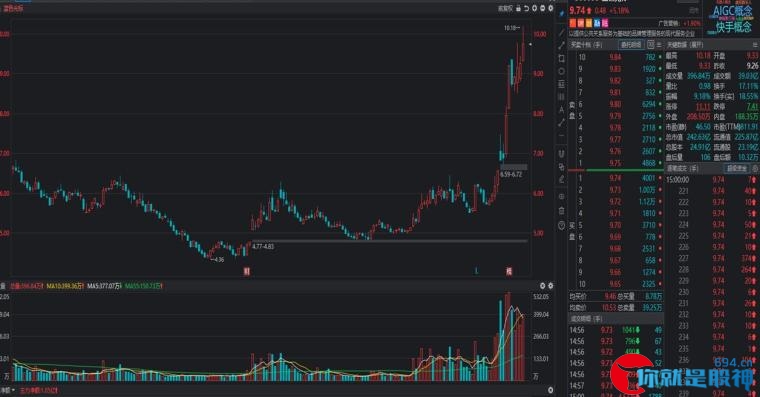
Task: Delete drawings with the trash icon
Action: click(561, 211)
